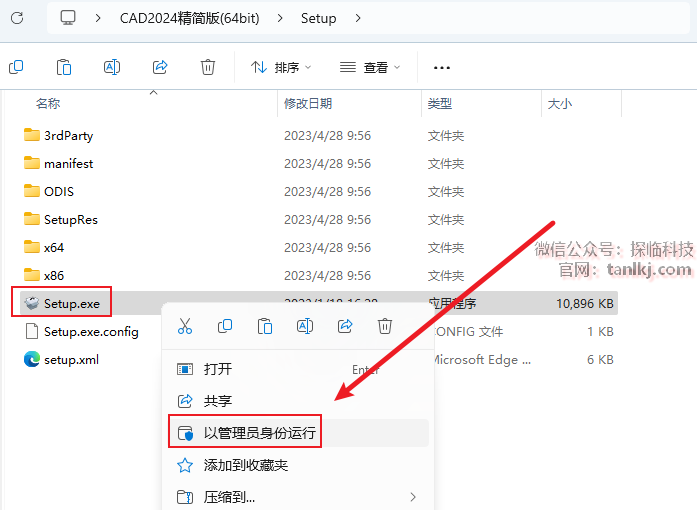The height and width of the screenshot is (510, 697).
Task: Click the refresh icon in address bar
Action: [17, 18]
